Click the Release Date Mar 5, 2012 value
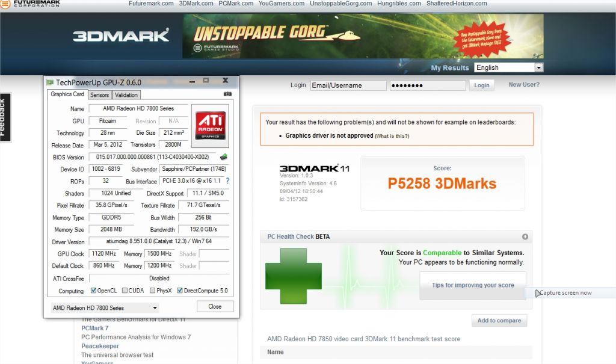 pos(108,144)
